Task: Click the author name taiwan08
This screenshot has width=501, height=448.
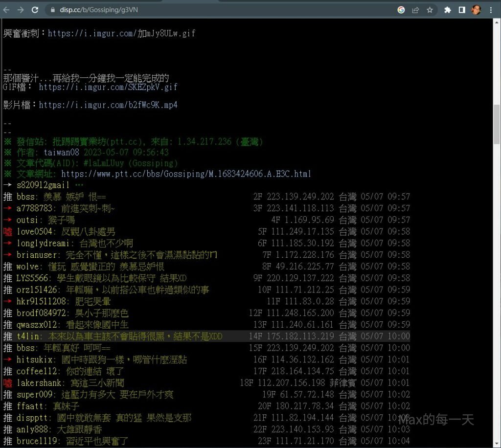Action: [x=61, y=152]
